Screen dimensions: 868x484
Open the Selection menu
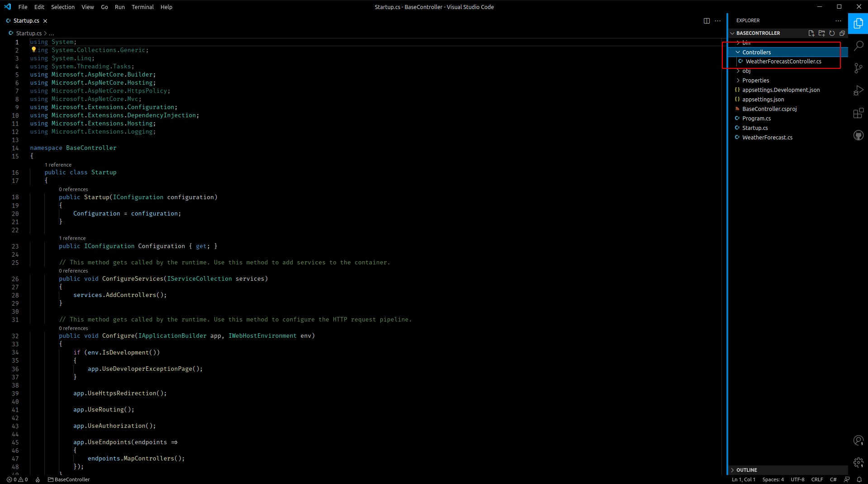63,7
